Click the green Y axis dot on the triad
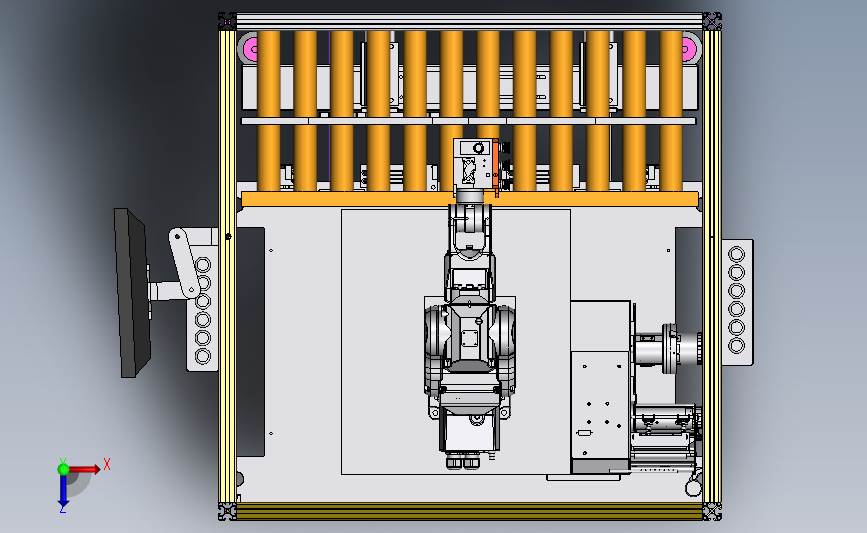Screen dimensions: 867x533 tap(63, 469)
